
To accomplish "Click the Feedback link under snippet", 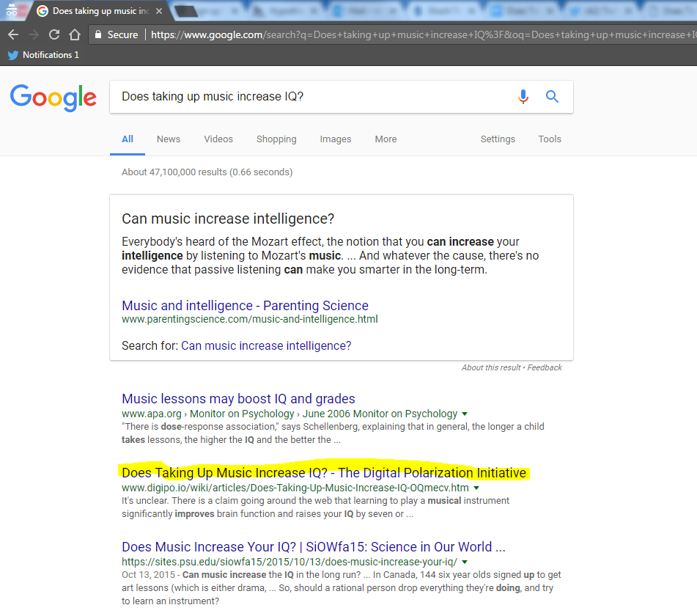I will (545, 367).
